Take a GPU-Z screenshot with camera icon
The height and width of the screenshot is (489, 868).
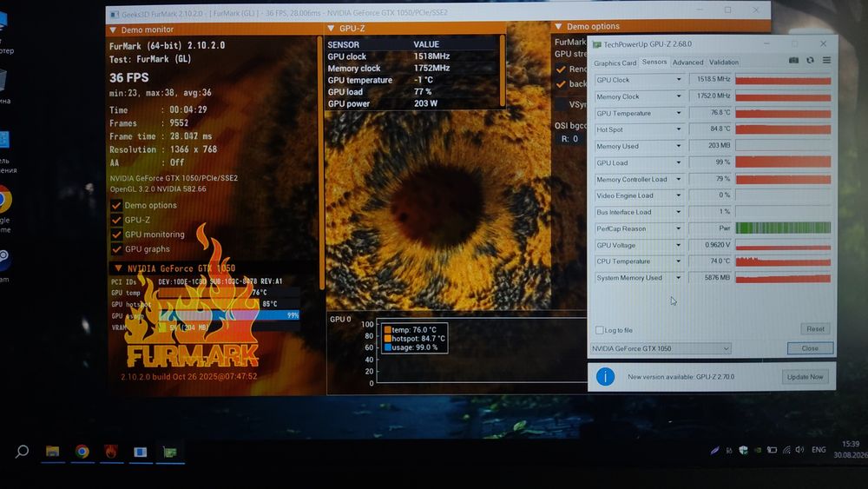click(x=793, y=60)
